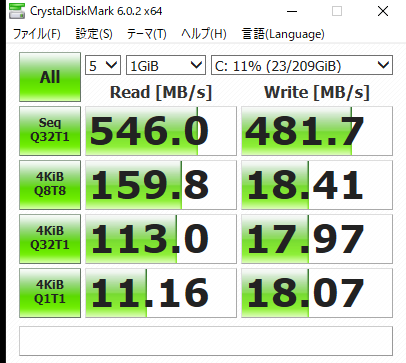This screenshot has width=406, height=363.
Task: Click the Read [MB/s] column header
Action: tap(161, 92)
